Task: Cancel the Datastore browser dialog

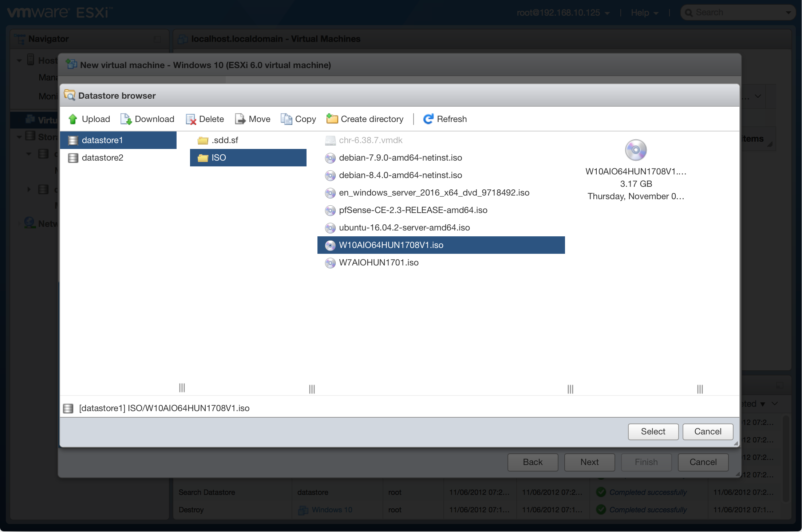Action: click(708, 431)
